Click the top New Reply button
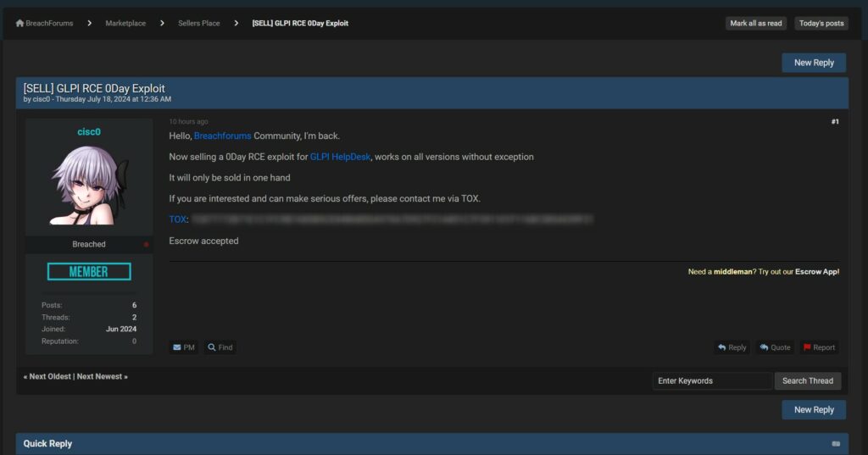The height and width of the screenshot is (455, 868). pyautogui.click(x=813, y=63)
